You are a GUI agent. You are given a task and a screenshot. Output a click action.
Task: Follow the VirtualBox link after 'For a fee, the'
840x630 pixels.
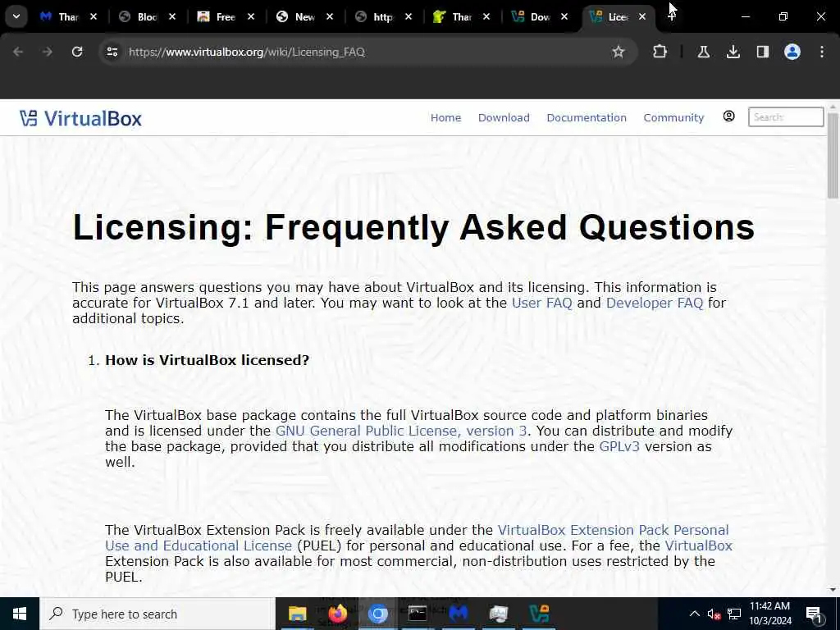click(698, 546)
